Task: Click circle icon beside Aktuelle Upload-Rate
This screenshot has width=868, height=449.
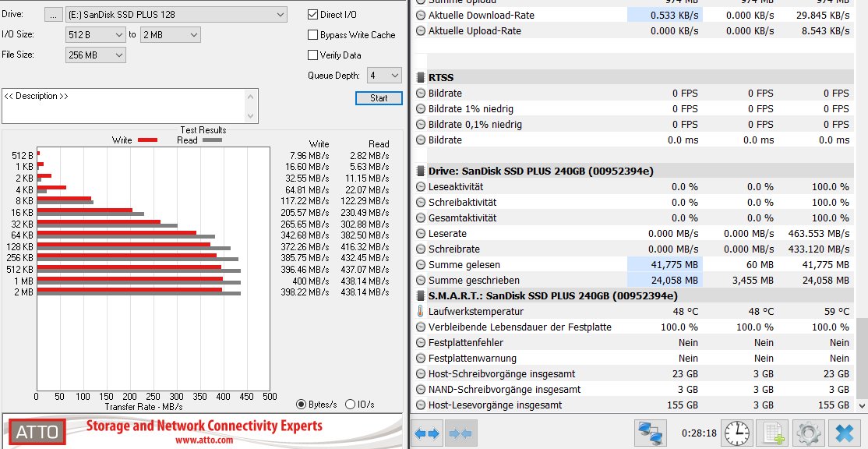Action: [421, 31]
